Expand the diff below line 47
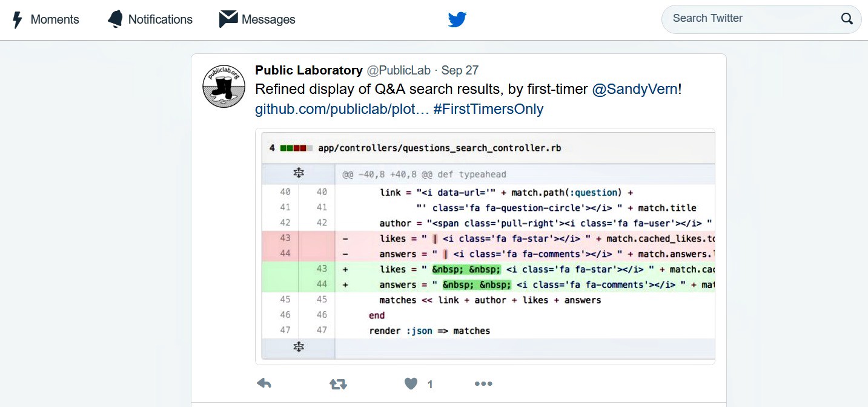 coord(298,347)
